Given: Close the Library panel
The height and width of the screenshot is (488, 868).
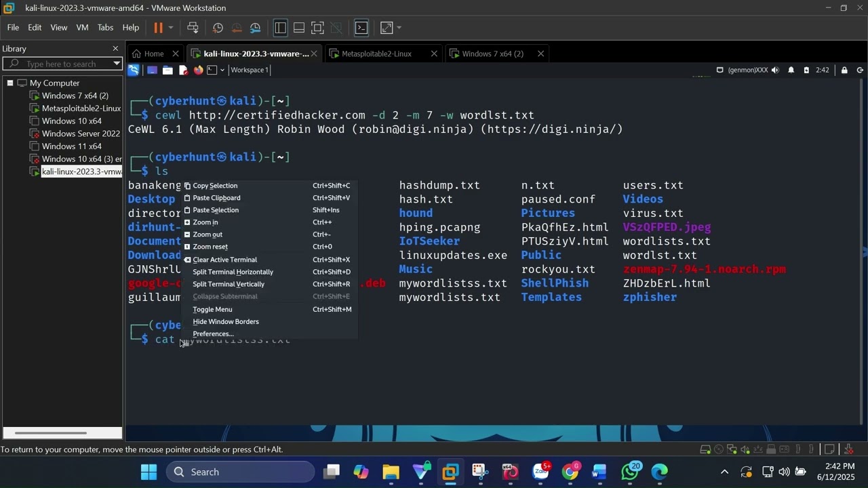Looking at the screenshot, I should [x=115, y=49].
